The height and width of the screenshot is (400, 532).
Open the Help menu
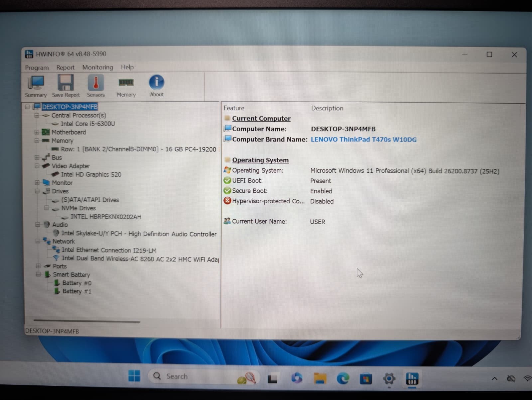click(x=127, y=67)
